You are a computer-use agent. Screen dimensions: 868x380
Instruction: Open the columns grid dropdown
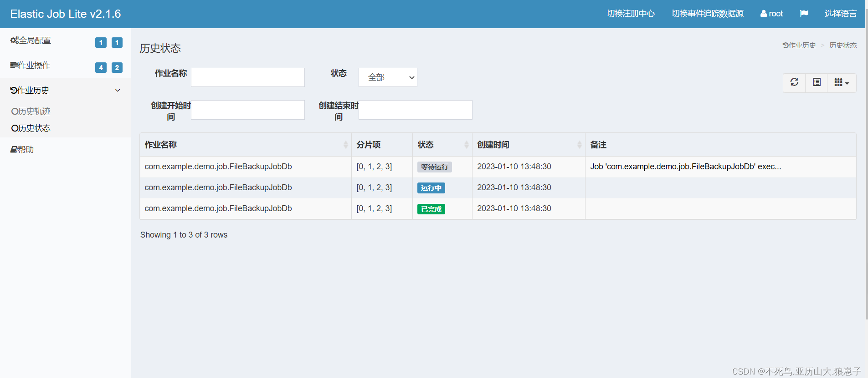[842, 82]
